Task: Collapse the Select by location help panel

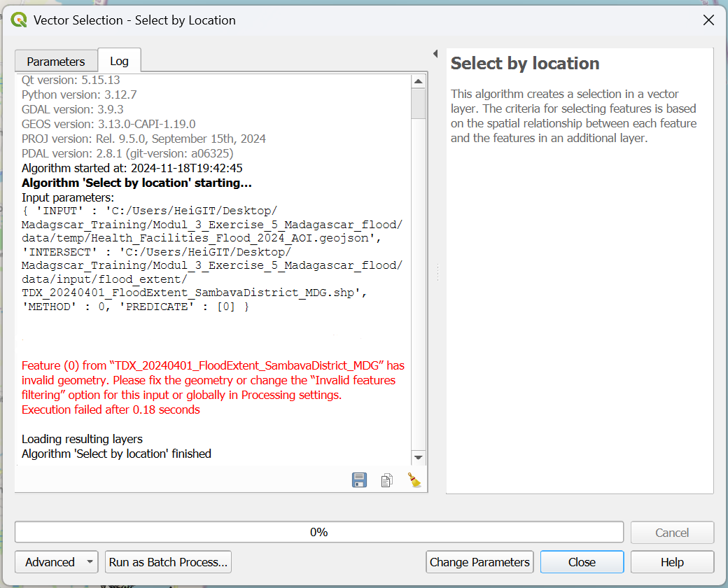Action: pos(435,54)
